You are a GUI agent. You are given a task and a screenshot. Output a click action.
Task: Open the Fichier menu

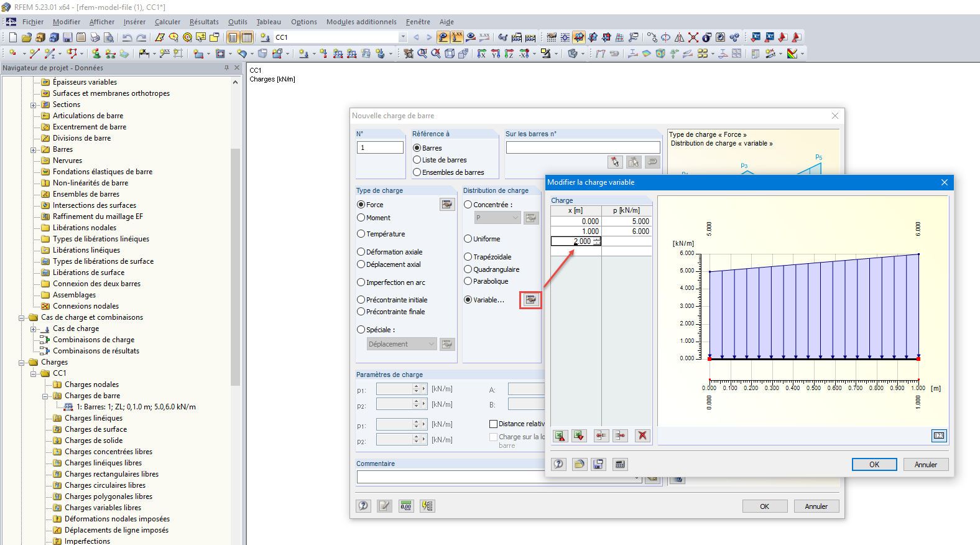tap(33, 22)
